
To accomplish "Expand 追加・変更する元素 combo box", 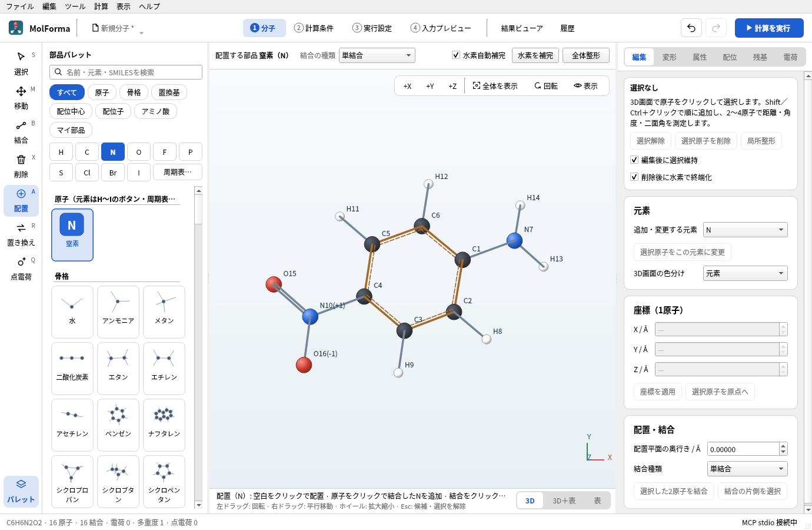I will coord(746,230).
